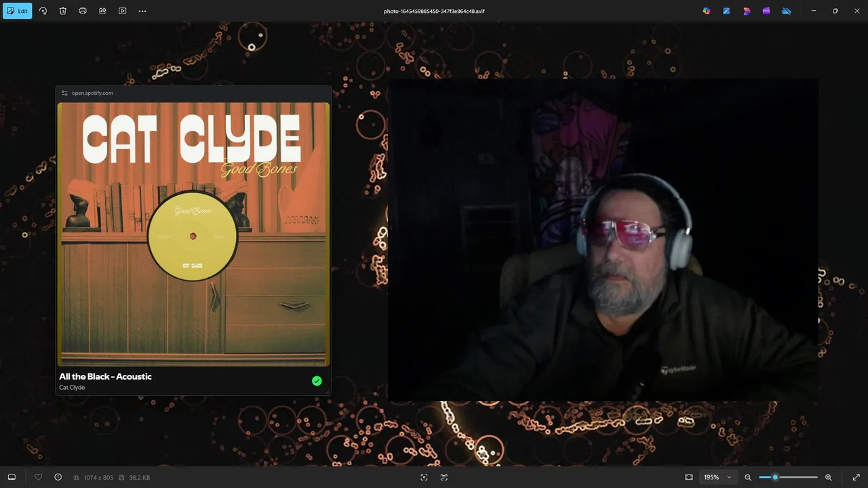Print the image via printer icon

click(83, 11)
